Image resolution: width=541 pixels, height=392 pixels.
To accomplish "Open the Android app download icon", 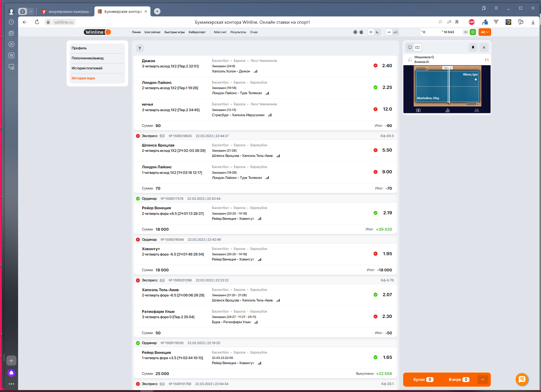I will (x=355, y=32).
